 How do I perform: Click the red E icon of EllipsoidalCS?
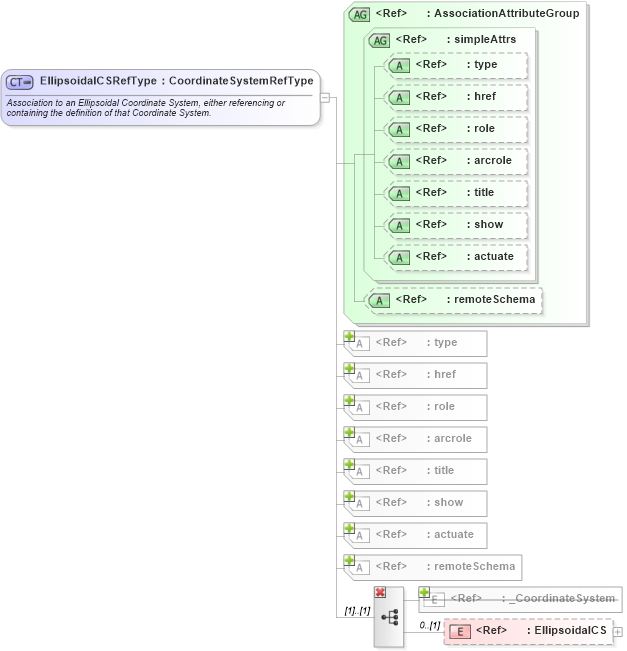click(x=460, y=631)
